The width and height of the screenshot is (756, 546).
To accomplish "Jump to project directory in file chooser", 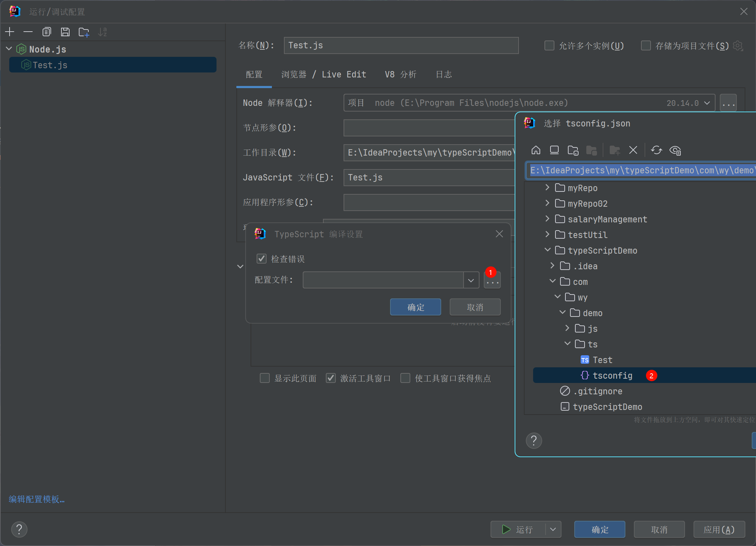I will click(573, 150).
